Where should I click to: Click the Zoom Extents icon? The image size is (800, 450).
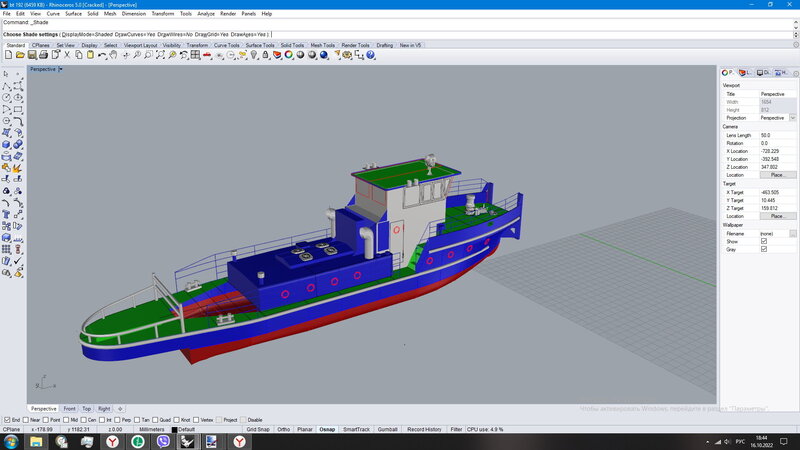coord(160,55)
